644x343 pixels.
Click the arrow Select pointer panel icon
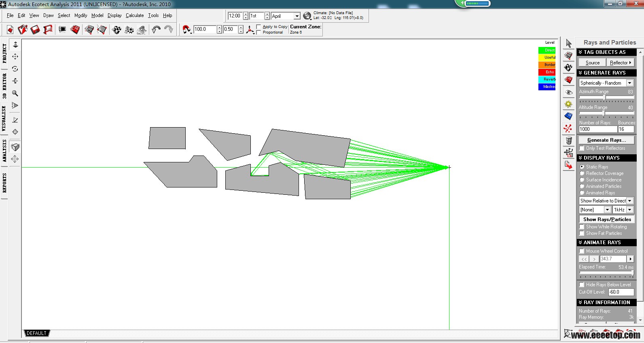[x=569, y=43]
